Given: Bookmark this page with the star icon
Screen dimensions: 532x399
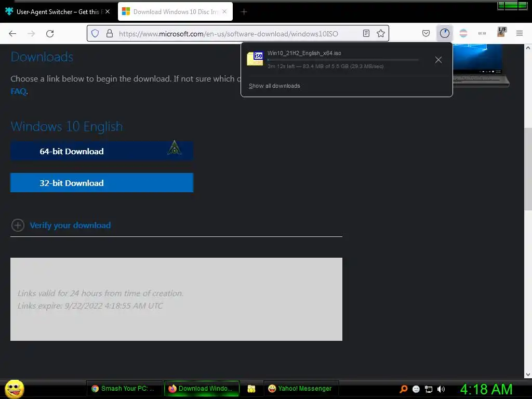Looking at the screenshot, I should pos(381,33).
